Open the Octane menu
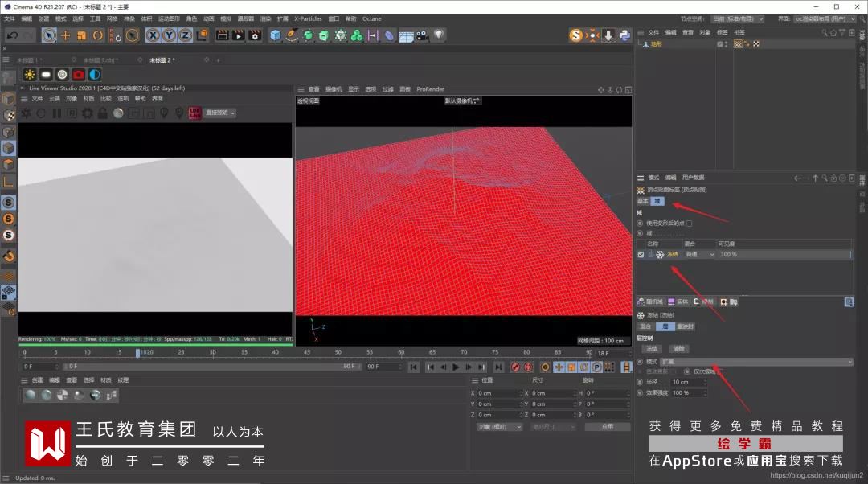Viewport: 868px width, 484px height. (x=371, y=18)
